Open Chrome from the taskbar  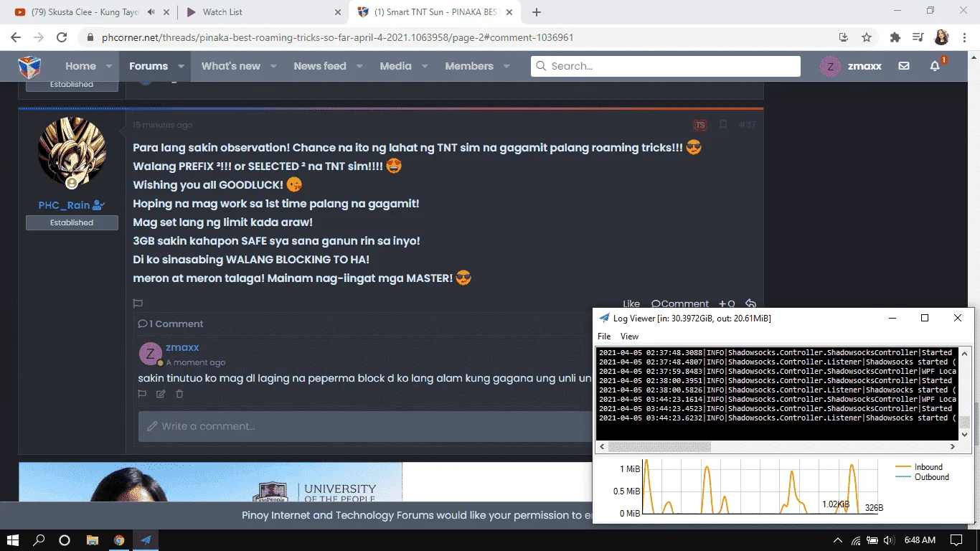119,540
